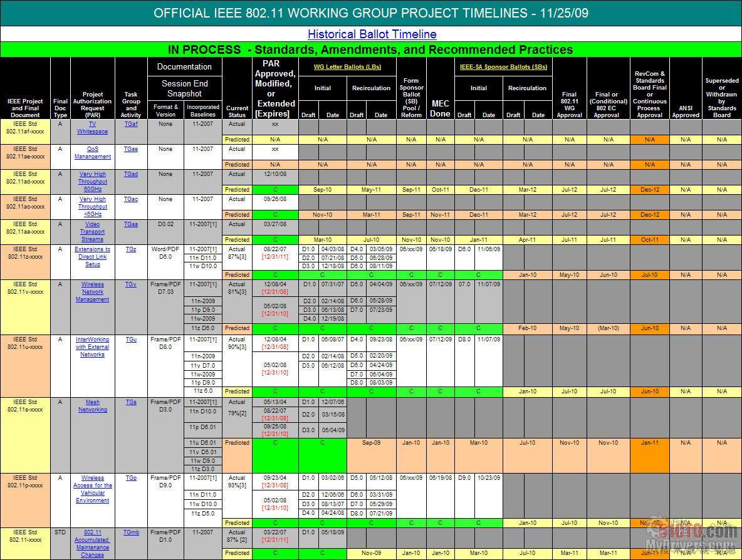
Task: Select the Frame/PDF D9.0 cell
Action: 165,500
